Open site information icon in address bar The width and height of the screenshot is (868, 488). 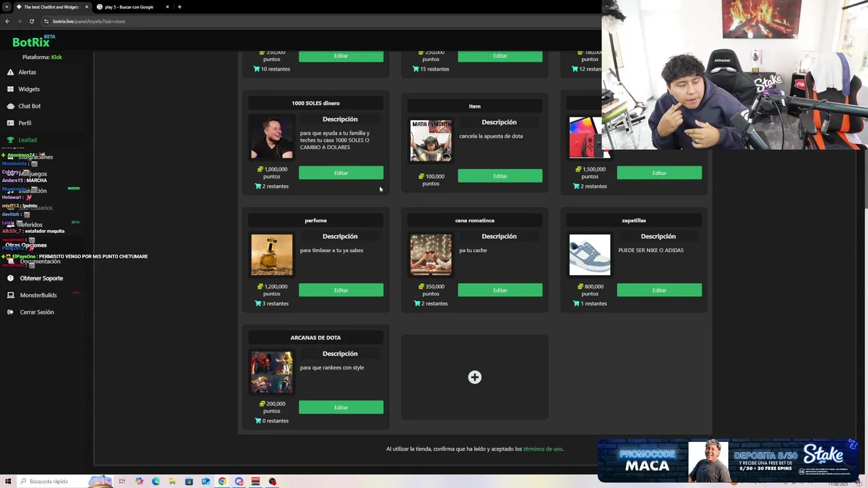pos(46,21)
